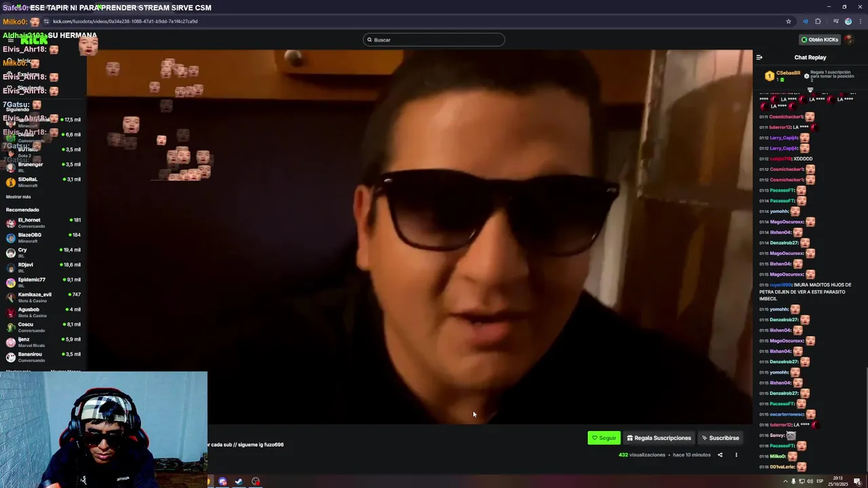Click Regala Suscripciones button
868x488 pixels.
pos(659,438)
